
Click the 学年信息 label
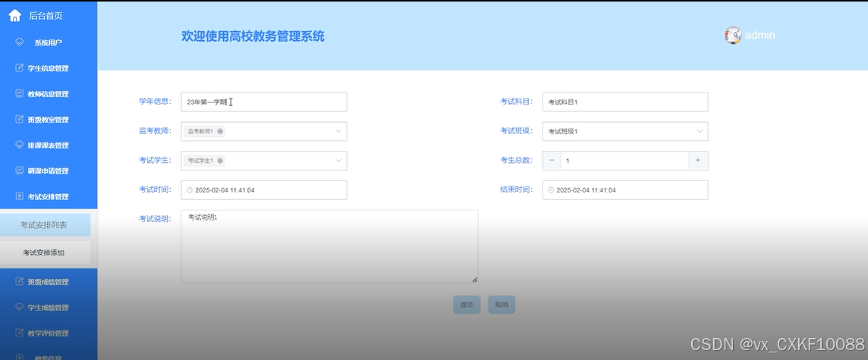[155, 102]
